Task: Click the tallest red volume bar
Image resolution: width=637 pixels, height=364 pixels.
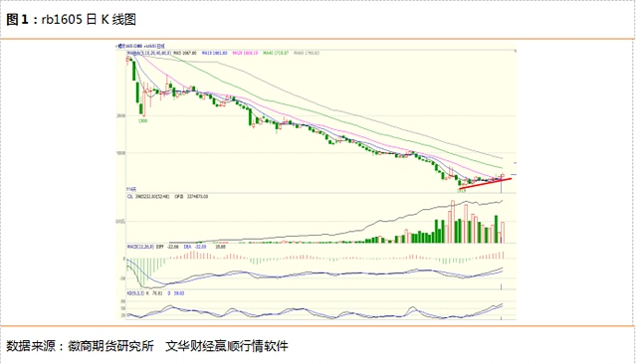Action: point(452,222)
